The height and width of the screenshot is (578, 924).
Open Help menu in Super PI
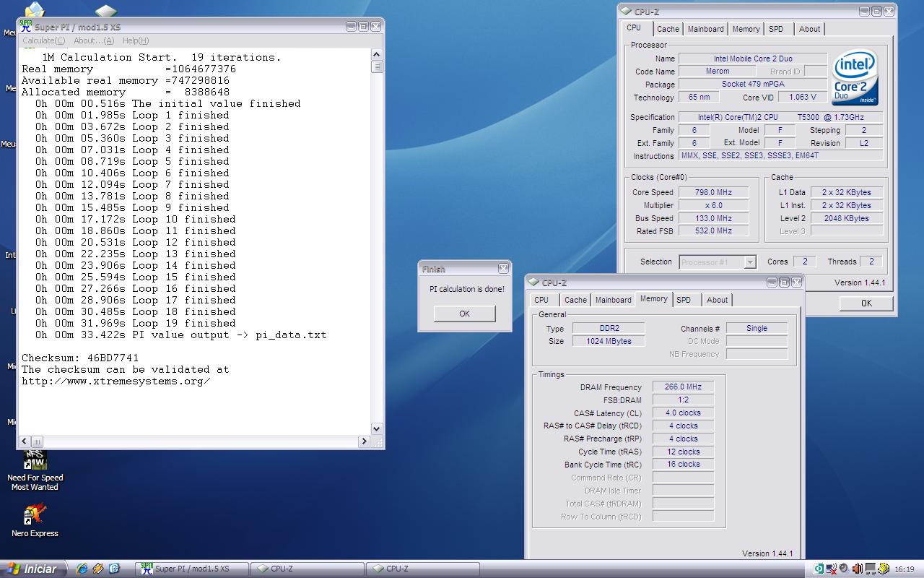[x=136, y=40]
